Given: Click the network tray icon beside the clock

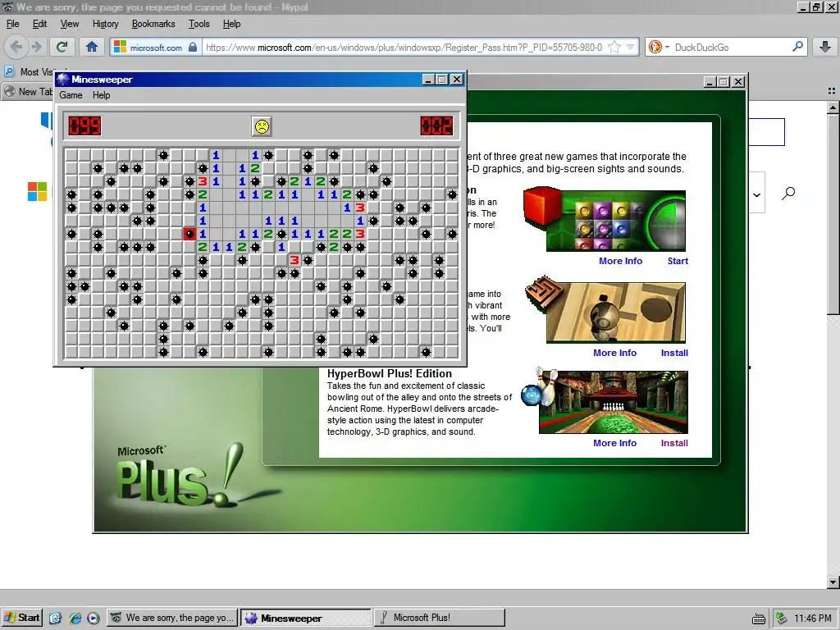Looking at the screenshot, I should (x=782, y=618).
